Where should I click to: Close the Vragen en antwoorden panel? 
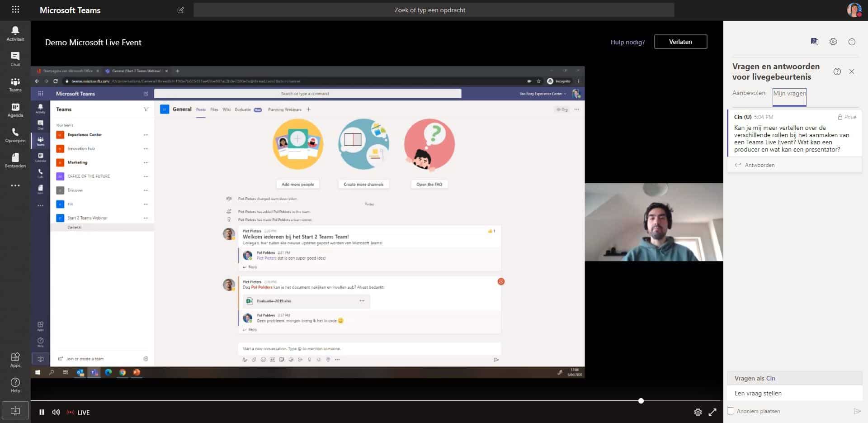pos(852,71)
